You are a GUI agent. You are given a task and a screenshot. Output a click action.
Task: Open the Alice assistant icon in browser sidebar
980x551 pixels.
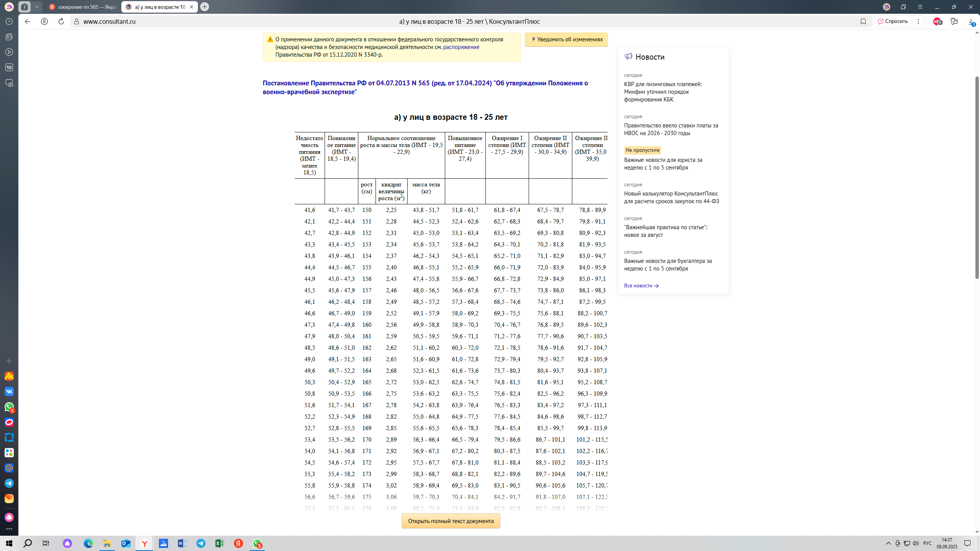pos(9,517)
